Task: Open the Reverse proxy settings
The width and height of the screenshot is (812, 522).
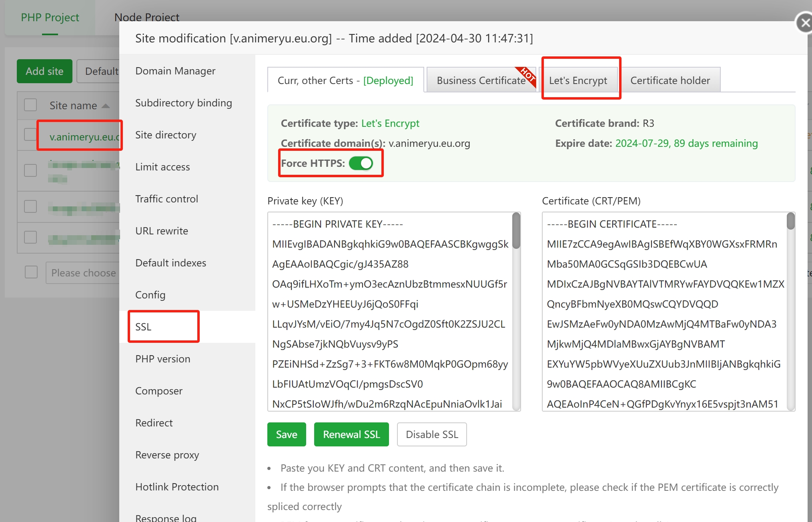Action: (x=167, y=455)
